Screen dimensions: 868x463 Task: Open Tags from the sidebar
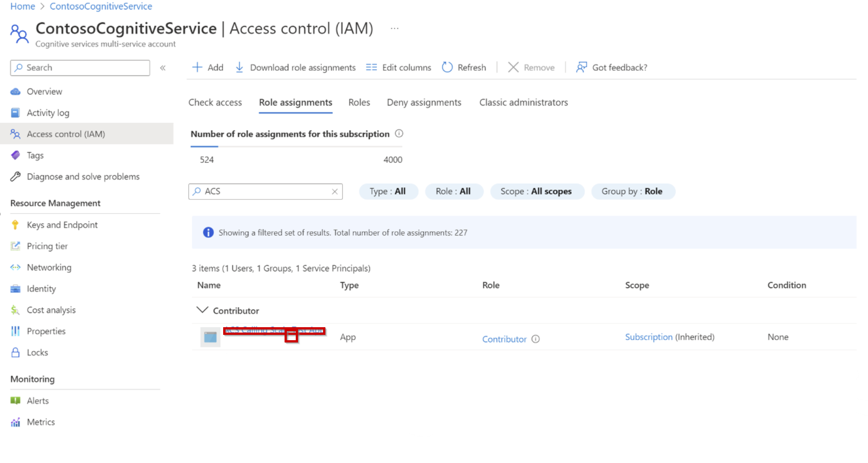point(35,155)
